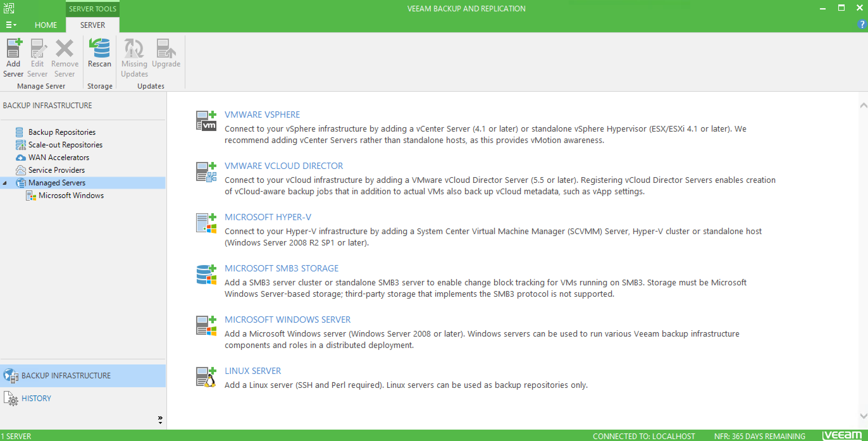Select Service Providers

pos(57,170)
